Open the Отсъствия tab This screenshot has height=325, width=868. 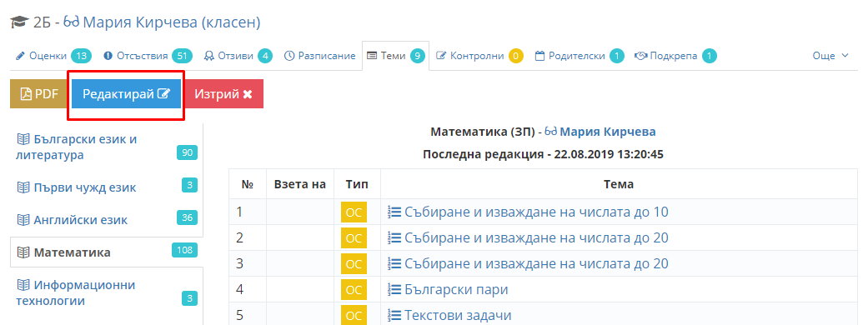coord(148,56)
